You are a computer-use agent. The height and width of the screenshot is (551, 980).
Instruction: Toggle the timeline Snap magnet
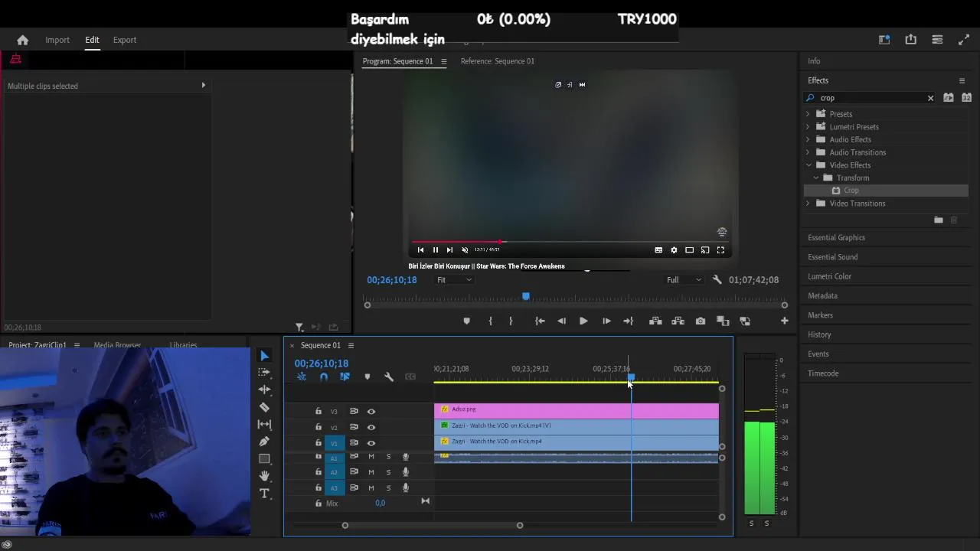(x=323, y=377)
